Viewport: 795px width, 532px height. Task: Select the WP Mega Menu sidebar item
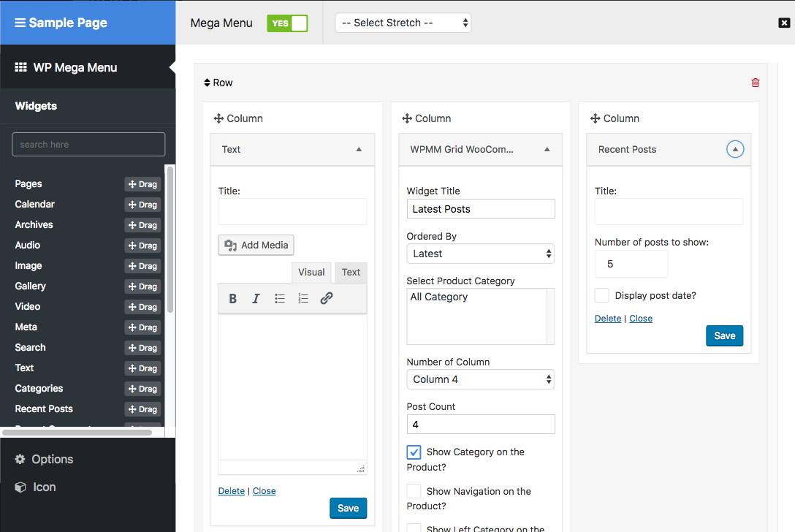pyautogui.click(x=88, y=67)
